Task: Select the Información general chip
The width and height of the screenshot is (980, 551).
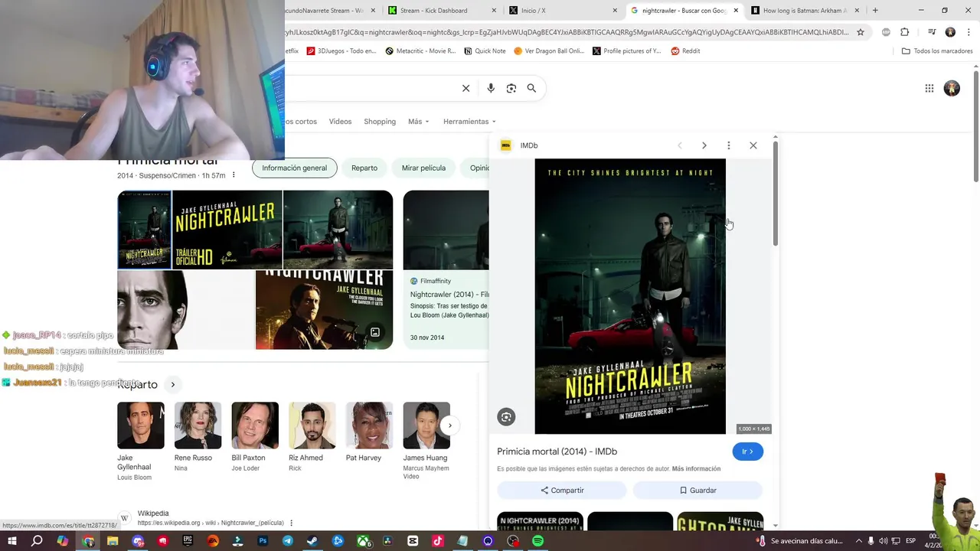Action: coord(294,168)
